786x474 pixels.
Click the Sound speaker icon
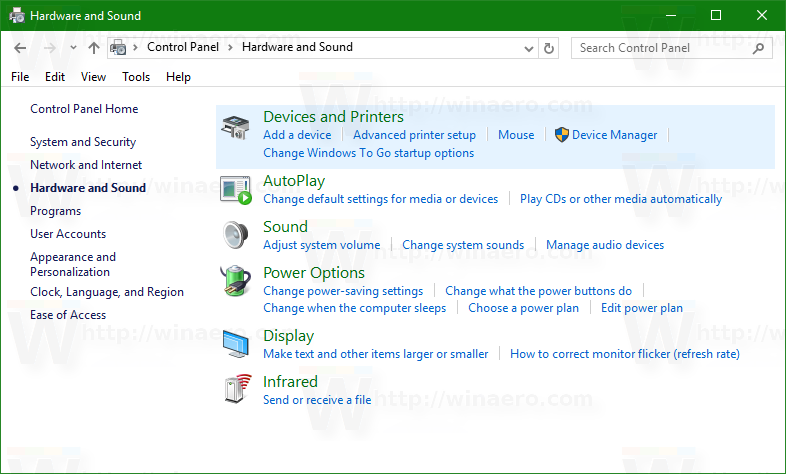(236, 235)
